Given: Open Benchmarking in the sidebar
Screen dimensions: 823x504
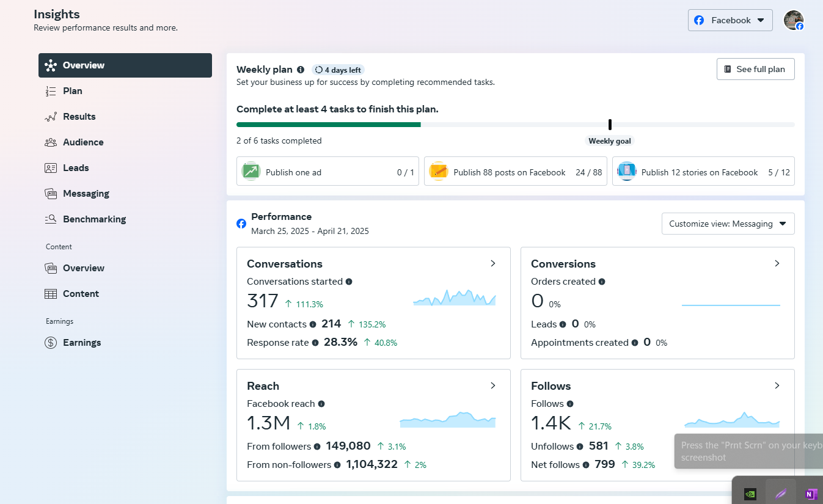Looking at the screenshot, I should 94,219.
